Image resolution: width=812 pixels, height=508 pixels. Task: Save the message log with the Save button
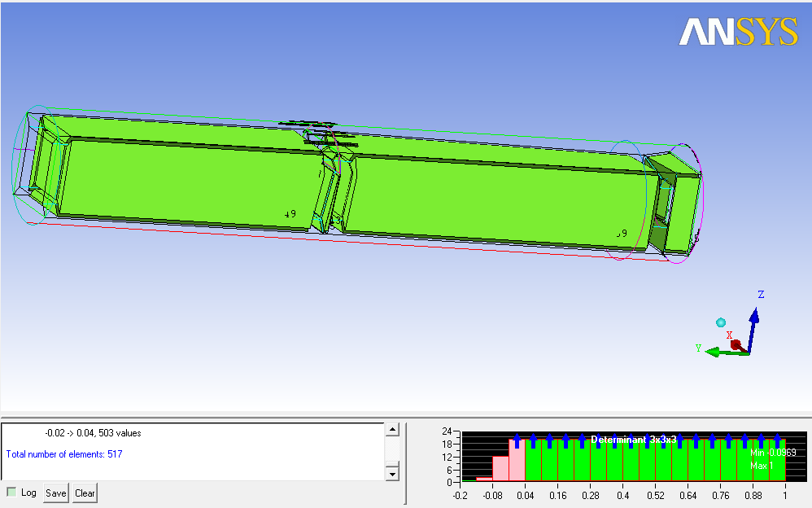55,493
